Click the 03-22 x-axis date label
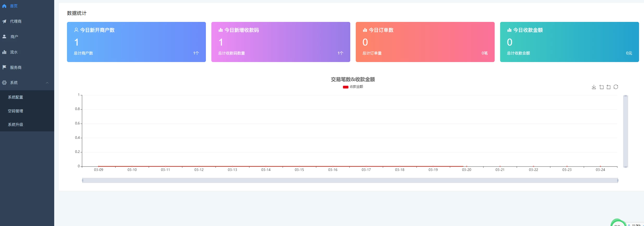 533,170
